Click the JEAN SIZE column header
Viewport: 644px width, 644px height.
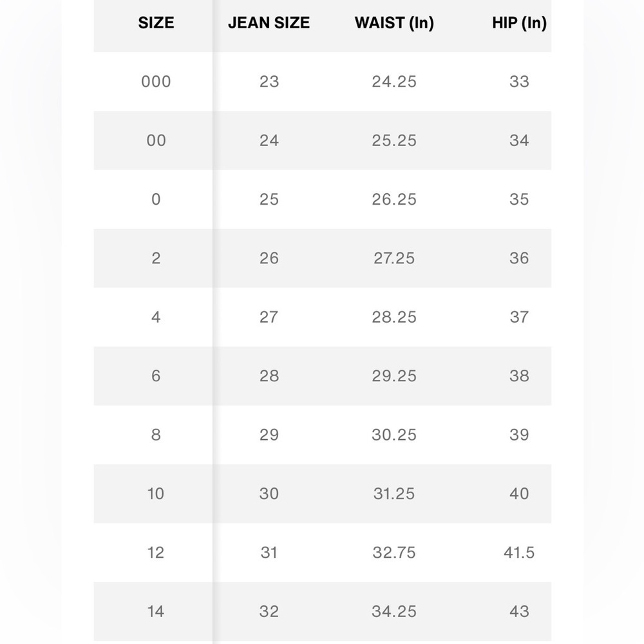pos(269,23)
